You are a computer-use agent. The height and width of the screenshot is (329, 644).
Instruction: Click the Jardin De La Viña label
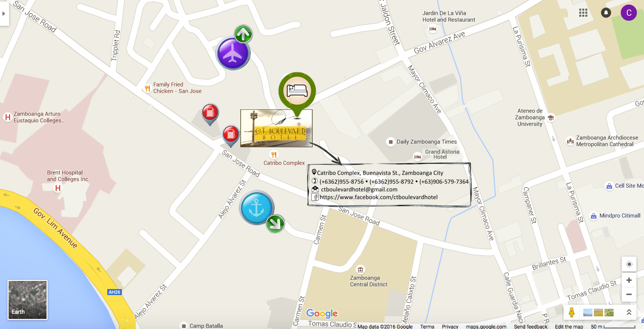449,16
